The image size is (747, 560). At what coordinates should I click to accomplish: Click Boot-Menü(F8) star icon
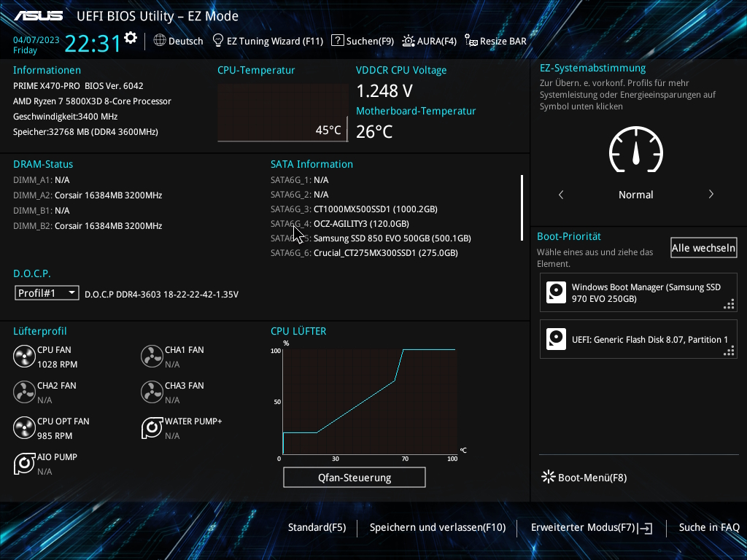click(549, 477)
